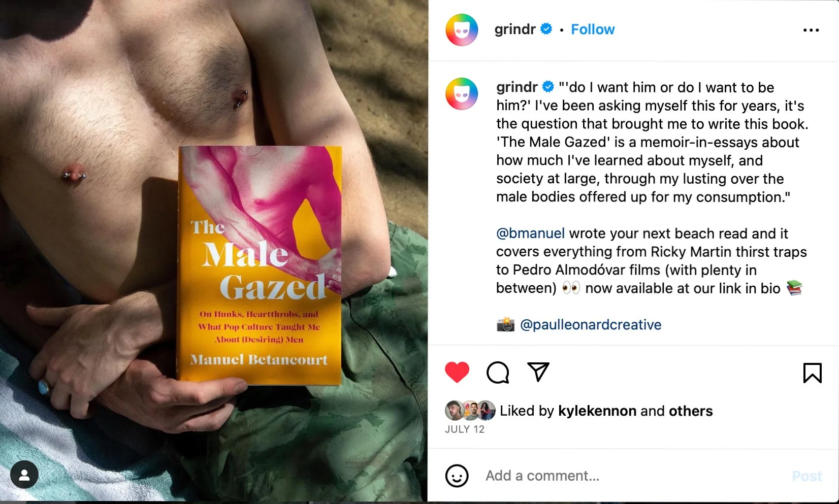Open grindr profile picture in the header
The height and width of the screenshot is (504, 839).
click(x=462, y=30)
